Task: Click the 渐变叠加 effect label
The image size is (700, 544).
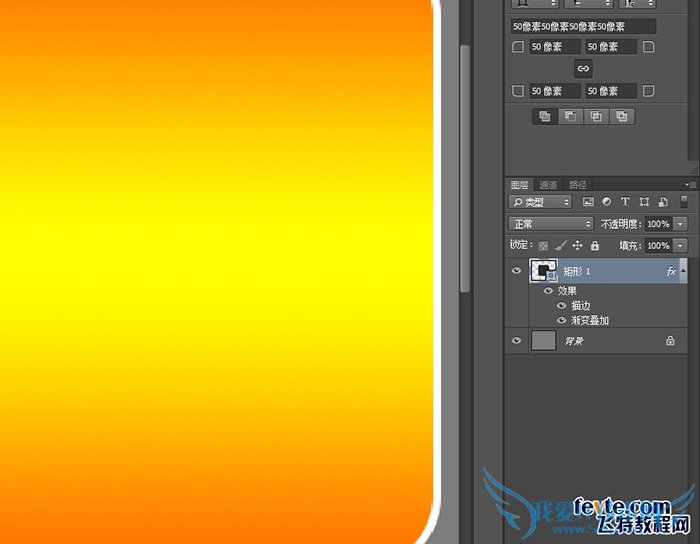Action: (590, 320)
